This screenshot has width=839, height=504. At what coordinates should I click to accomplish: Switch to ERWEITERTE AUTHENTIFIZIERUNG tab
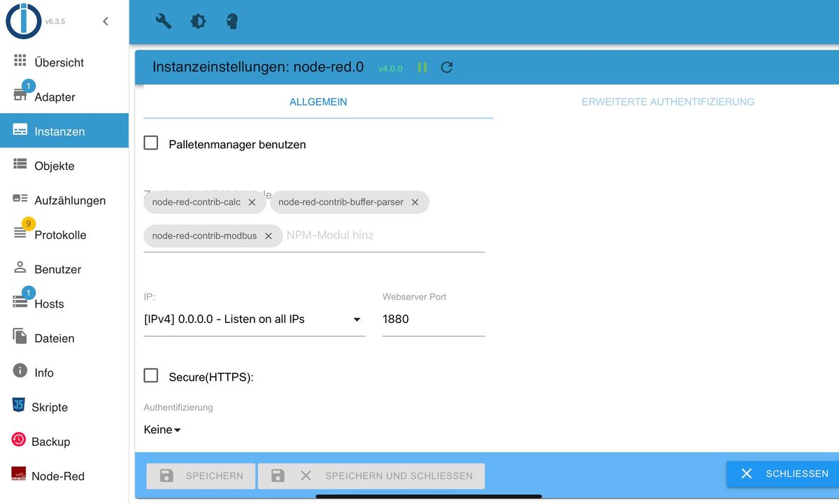(x=668, y=102)
